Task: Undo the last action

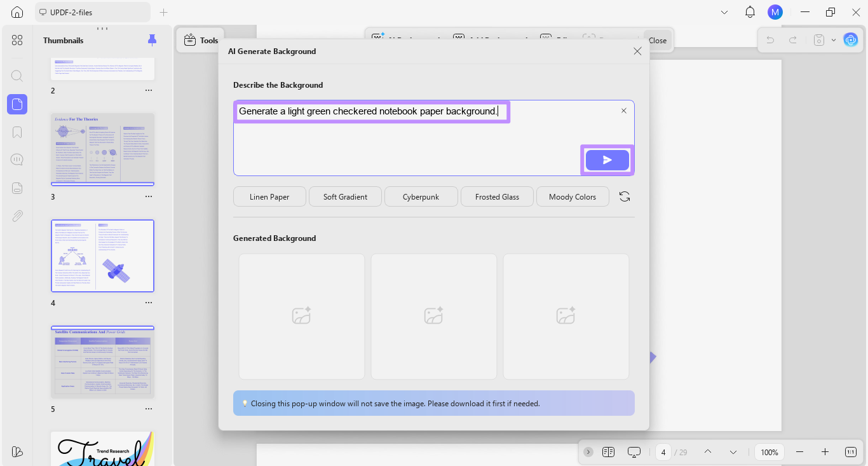Action: [x=770, y=40]
